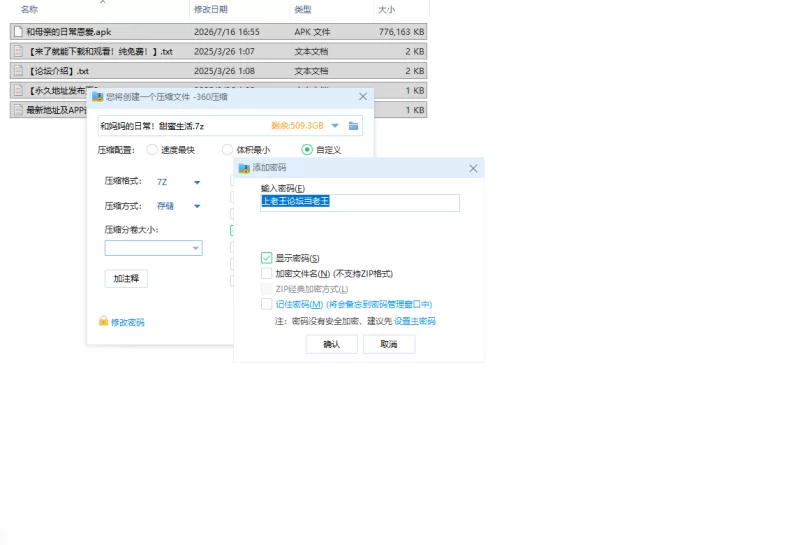
Task: Click the ZIP经典加密方式 checkbox
Action: pos(266,289)
